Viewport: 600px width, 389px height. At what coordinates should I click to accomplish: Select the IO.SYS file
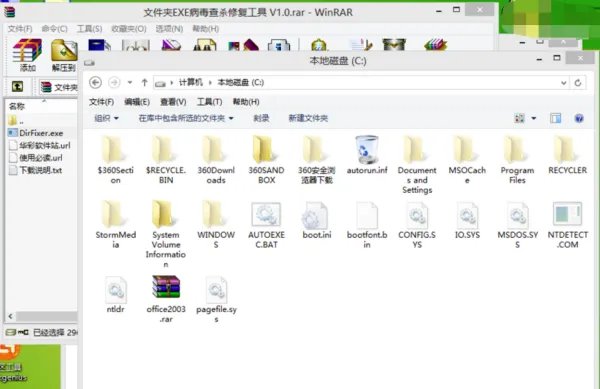click(467, 220)
